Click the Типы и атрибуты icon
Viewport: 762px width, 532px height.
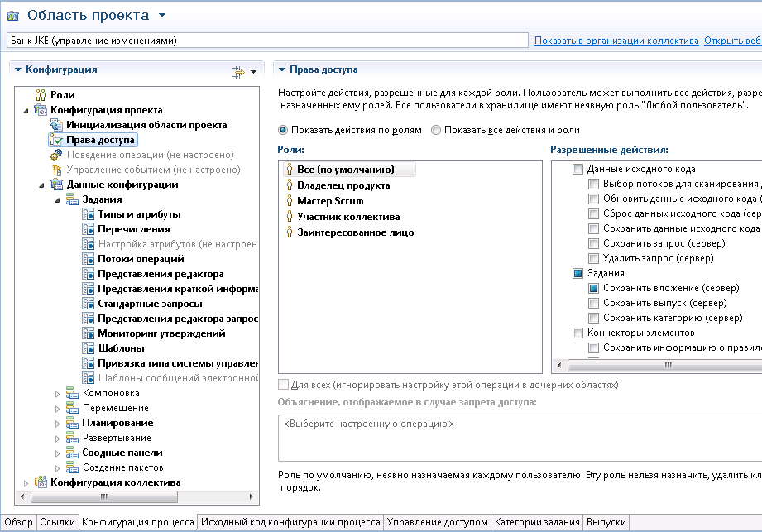[x=89, y=214]
